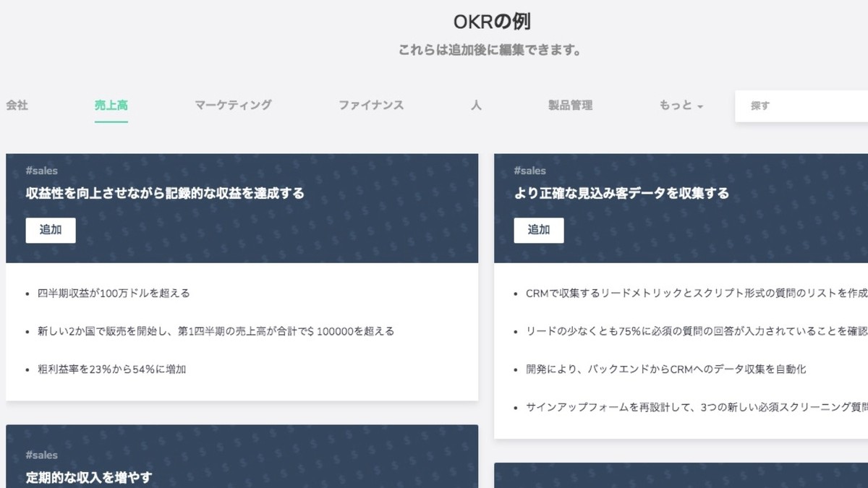Click the 収益性を向上させながら記録的な収益を達成する title
This screenshot has width=868, height=488.
tap(165, 194)
